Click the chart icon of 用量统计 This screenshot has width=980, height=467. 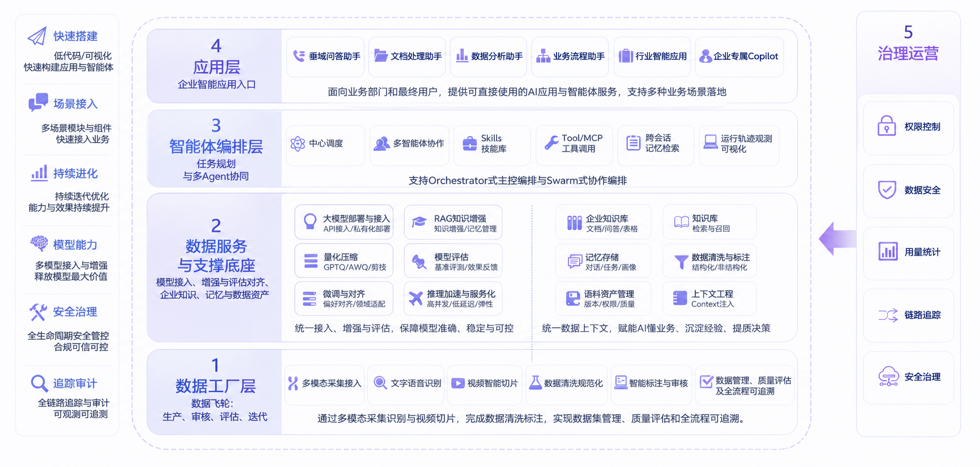coord(888,252)
